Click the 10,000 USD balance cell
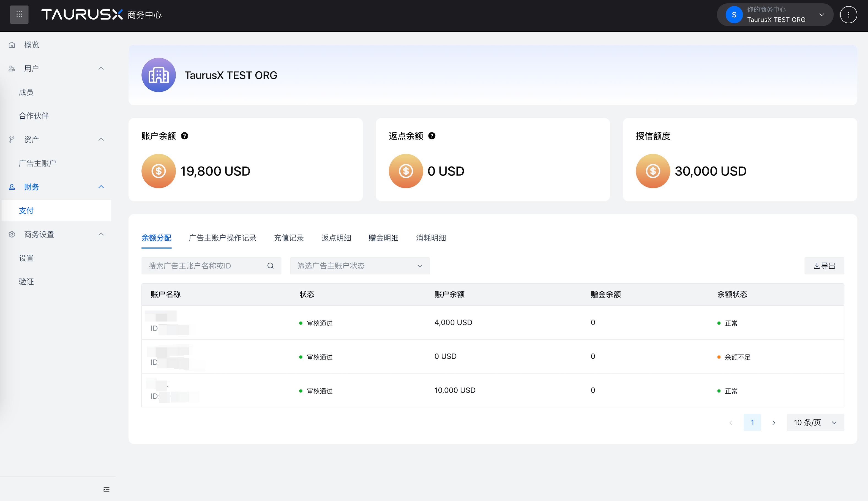This screenshot has width=868, height=501. tap(455, 390)
